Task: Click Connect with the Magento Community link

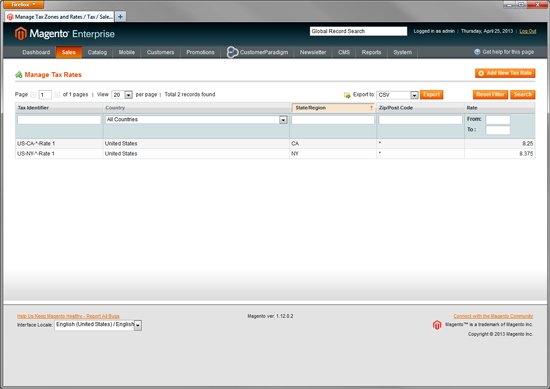Action: pyautogui.click(x=493, y=316)
